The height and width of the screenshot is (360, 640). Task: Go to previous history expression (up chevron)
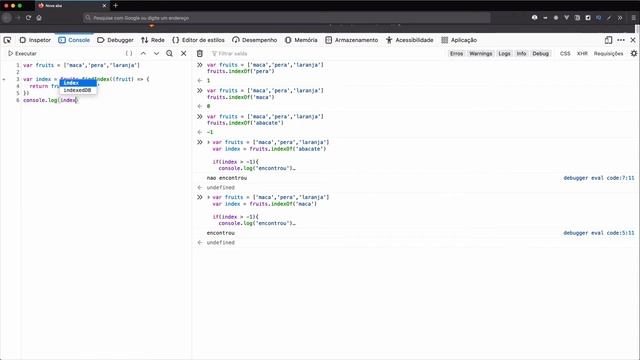click(x=143, y=53)
